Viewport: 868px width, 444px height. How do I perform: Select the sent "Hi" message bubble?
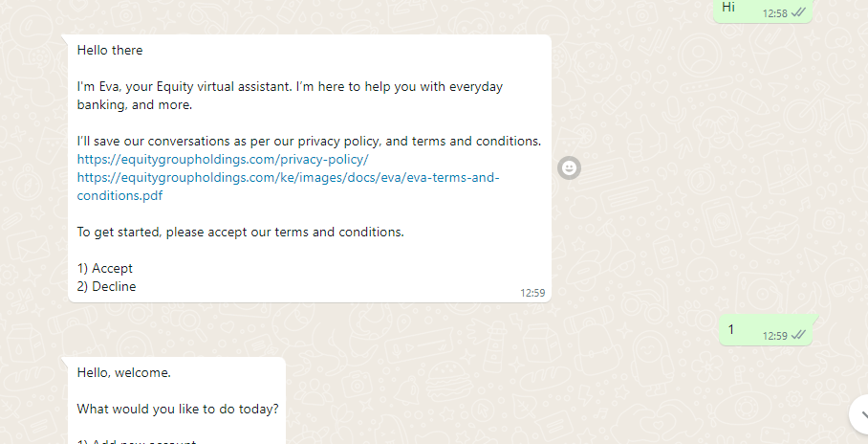pyautogui.click(x=762, y=10)
